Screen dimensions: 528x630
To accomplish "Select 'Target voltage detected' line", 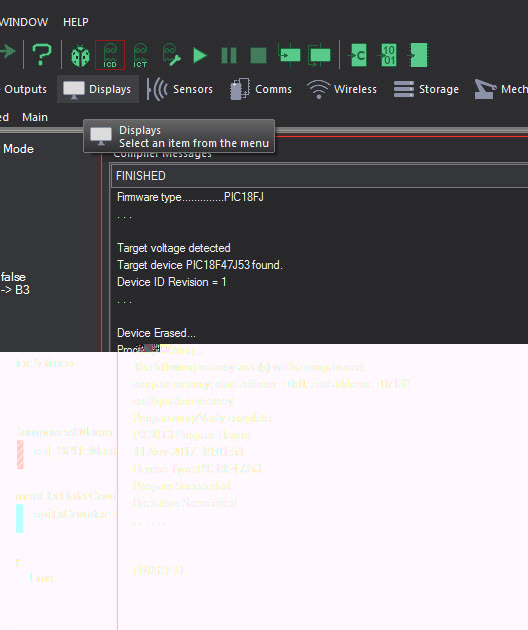I will click(174, 248).
